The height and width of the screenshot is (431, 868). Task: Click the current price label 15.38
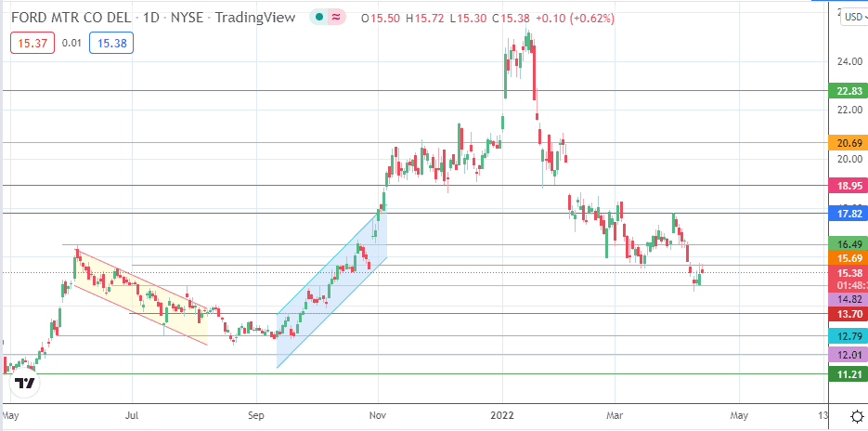pyautogui.click(x=849, y=272)
